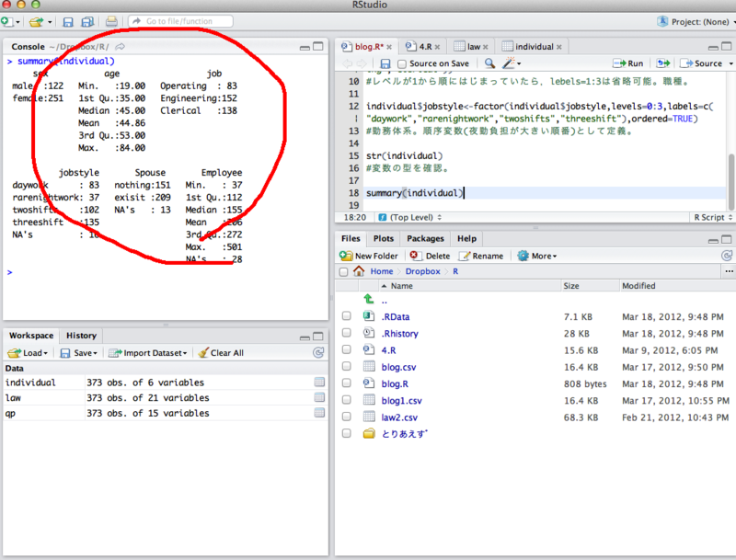Screen dimensions: 736x560
Task: Click the Console working directory arrow icon
Action: coord(121,46)
